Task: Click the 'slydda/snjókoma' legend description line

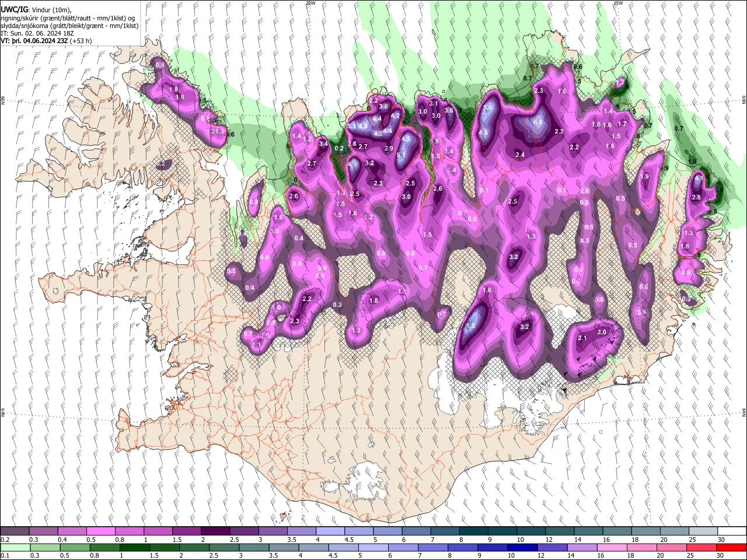Action: click(x=69, y=26)
